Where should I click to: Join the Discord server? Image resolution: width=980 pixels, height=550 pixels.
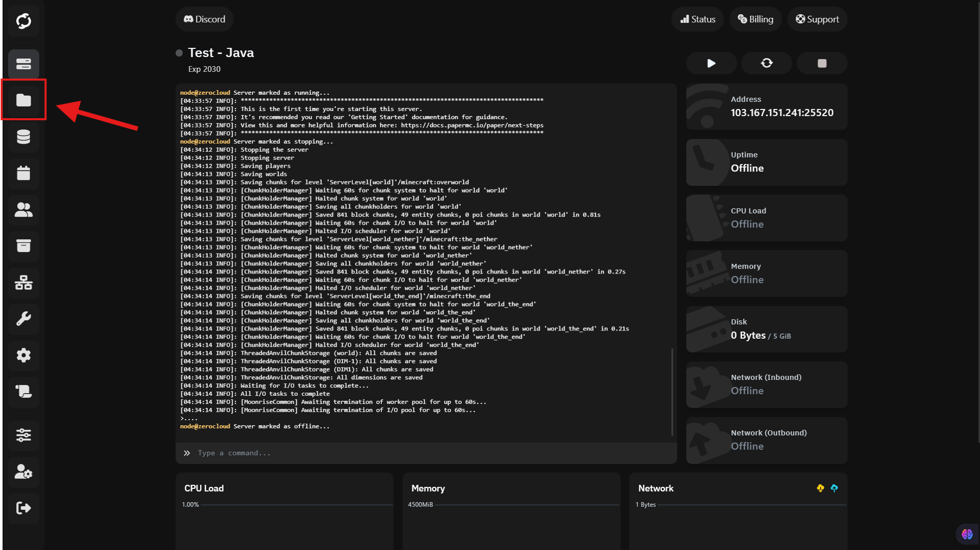[x=204, y=19]
